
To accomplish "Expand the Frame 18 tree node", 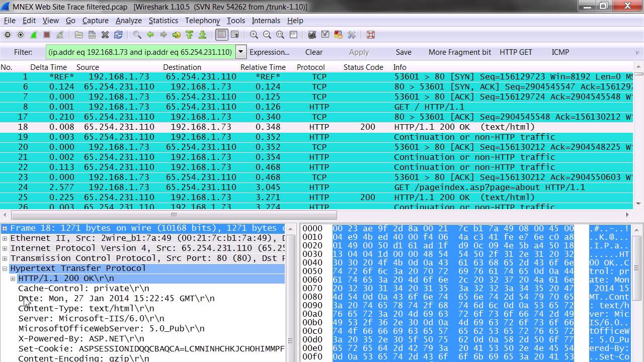I will [x=5, y=228].
